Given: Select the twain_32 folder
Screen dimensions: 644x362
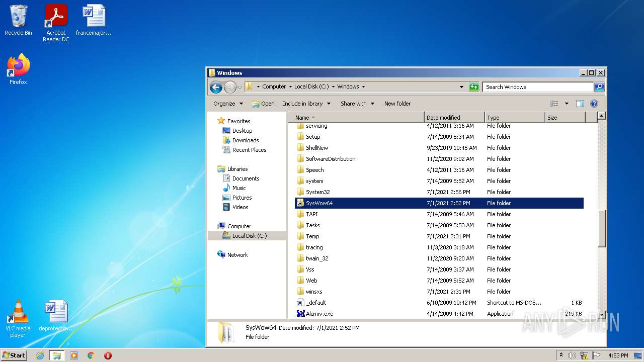Looking at the screenshot, I should (439, 258).
